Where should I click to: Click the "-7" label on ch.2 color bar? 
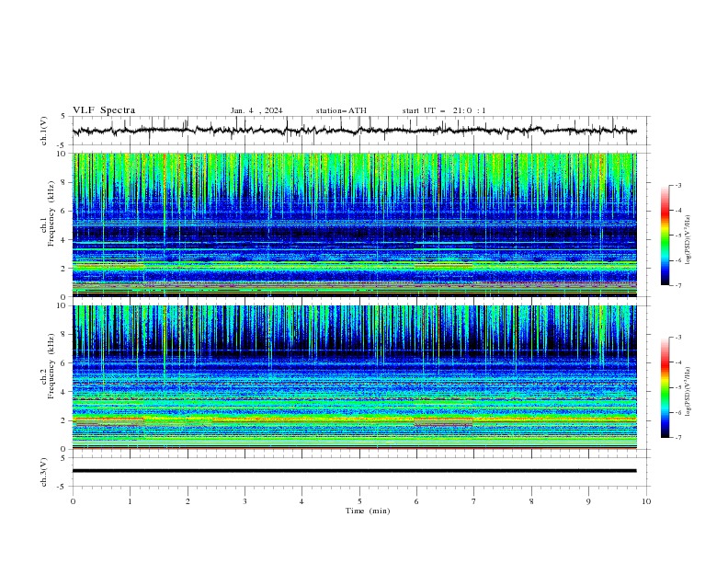(x=678, y=438)
